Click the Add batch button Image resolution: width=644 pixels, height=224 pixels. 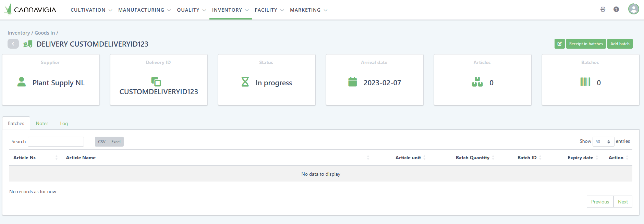coord(620,44)
